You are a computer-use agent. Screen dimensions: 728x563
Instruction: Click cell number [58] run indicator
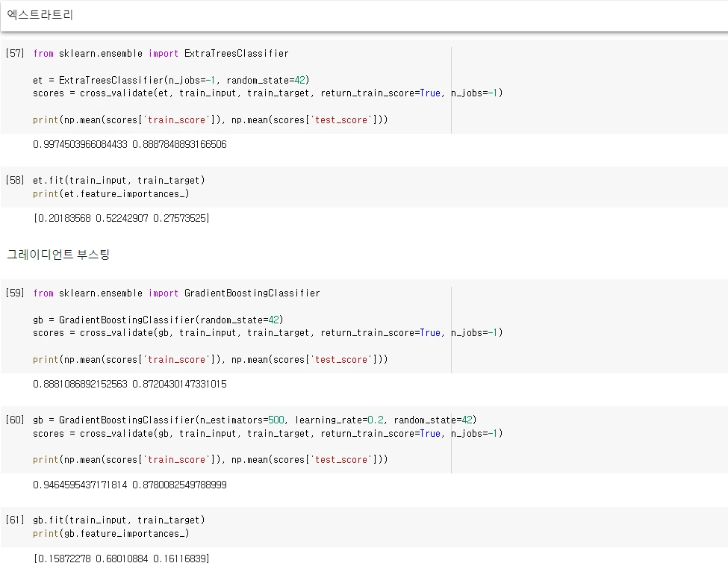pos(15,180)
